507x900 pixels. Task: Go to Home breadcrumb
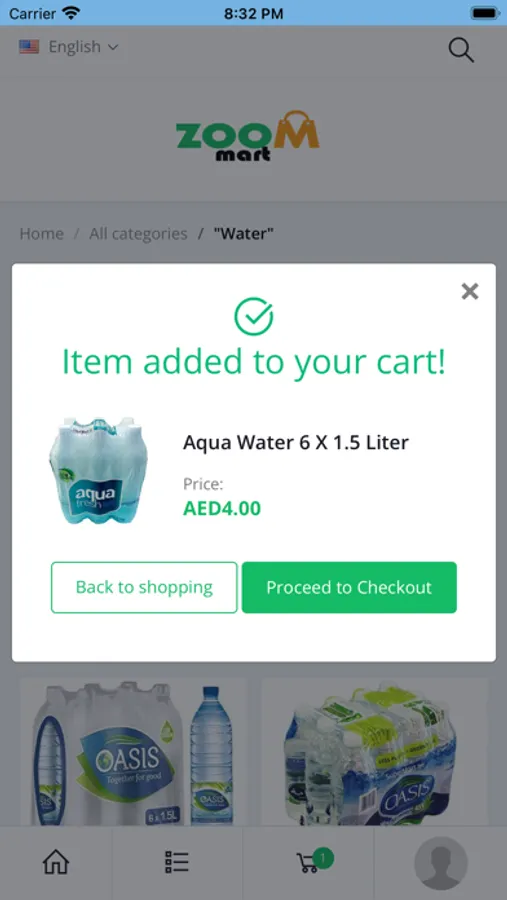click(41, 234)
